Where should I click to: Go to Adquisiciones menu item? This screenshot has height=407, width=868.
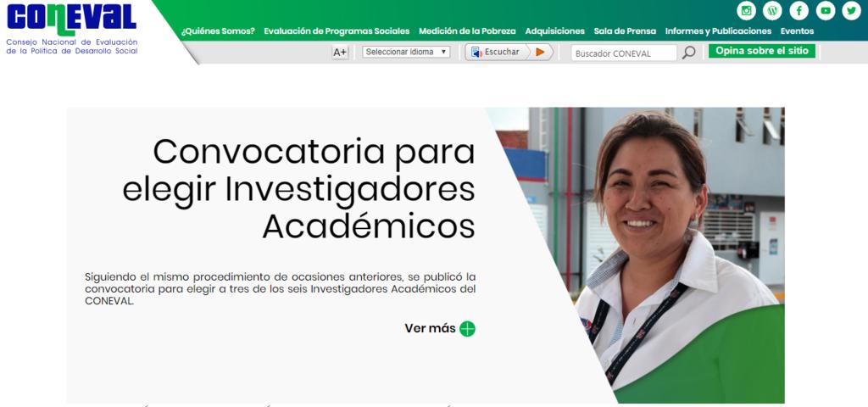pyautogui.click(x=554, y=31)
